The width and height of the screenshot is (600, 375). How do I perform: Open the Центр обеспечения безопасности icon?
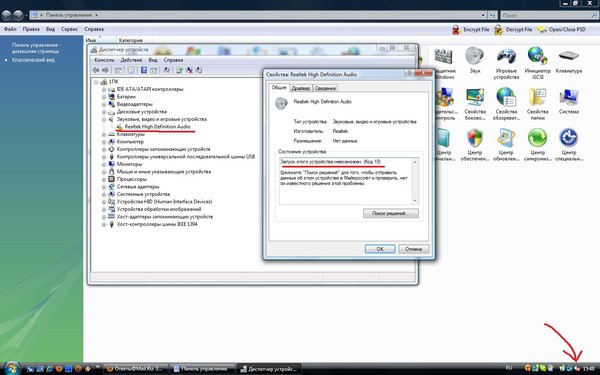(475, 145)
